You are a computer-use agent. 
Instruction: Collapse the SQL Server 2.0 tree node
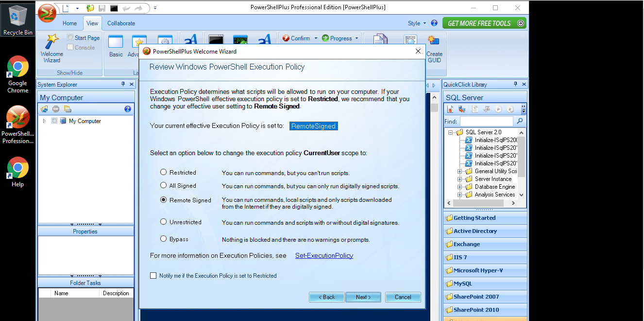click(450, 132)
